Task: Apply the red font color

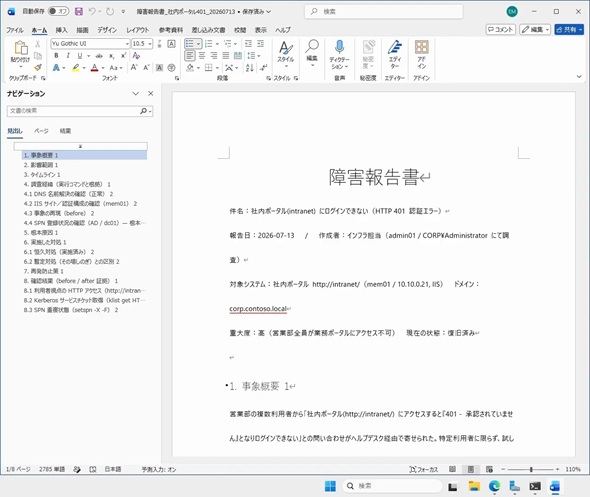Action: 95,68
